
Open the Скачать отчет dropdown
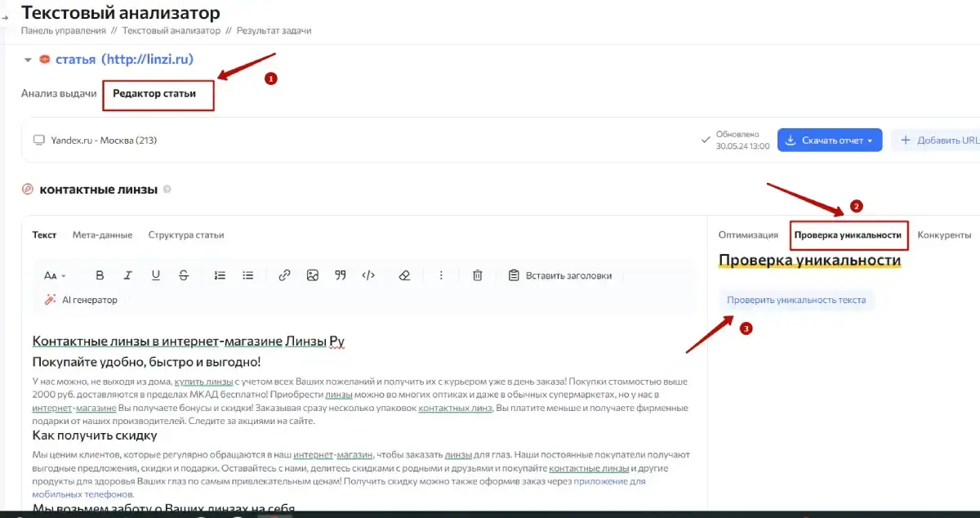pos(829,141)
